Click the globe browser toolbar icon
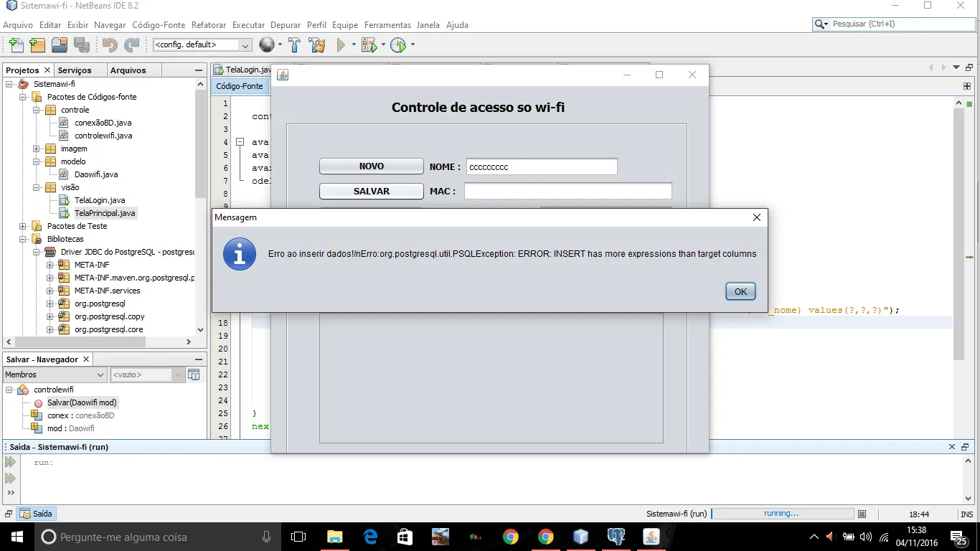980x551 pixels. 267,44
